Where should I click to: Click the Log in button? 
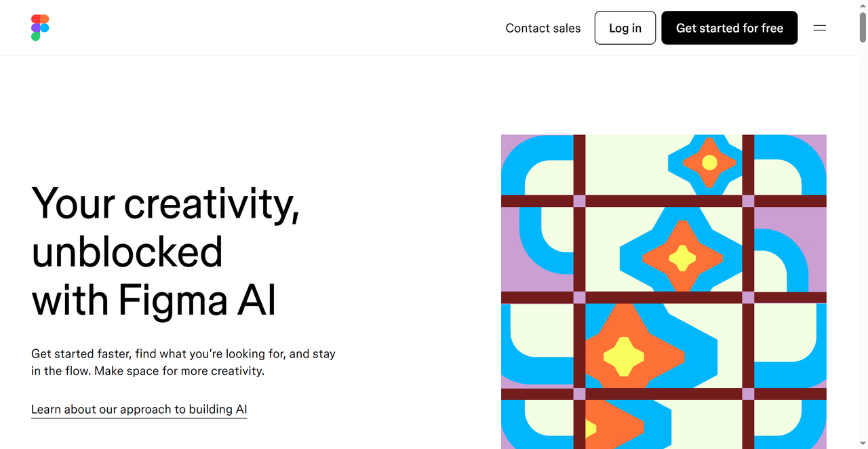pyautogui.click(x=625, y=28)
